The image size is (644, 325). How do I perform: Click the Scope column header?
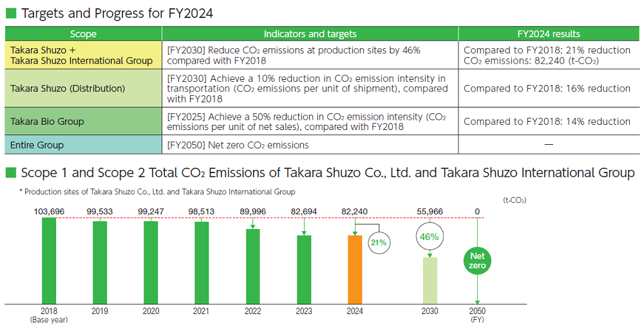(x=83, y=34)
